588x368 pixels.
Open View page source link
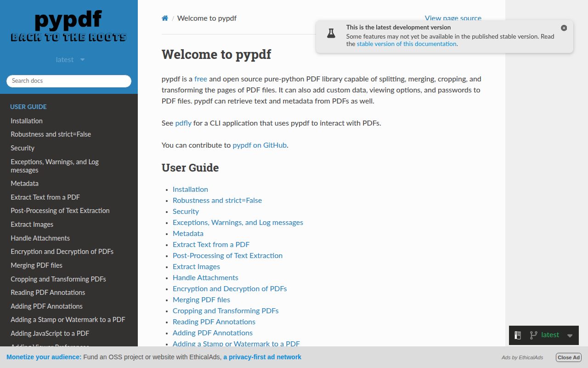pos(453,18)
